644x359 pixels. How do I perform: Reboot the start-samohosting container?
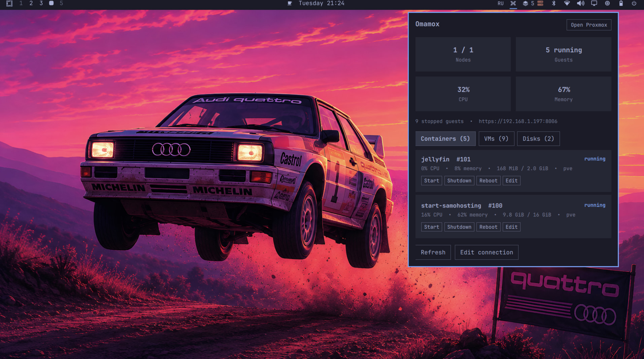coord(488,227)
